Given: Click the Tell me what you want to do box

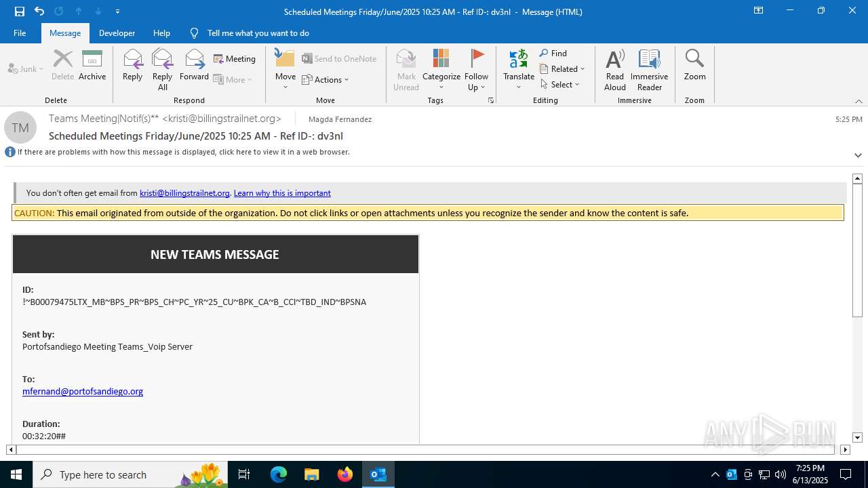Looking at the screenshot, I should pos(258,33).
